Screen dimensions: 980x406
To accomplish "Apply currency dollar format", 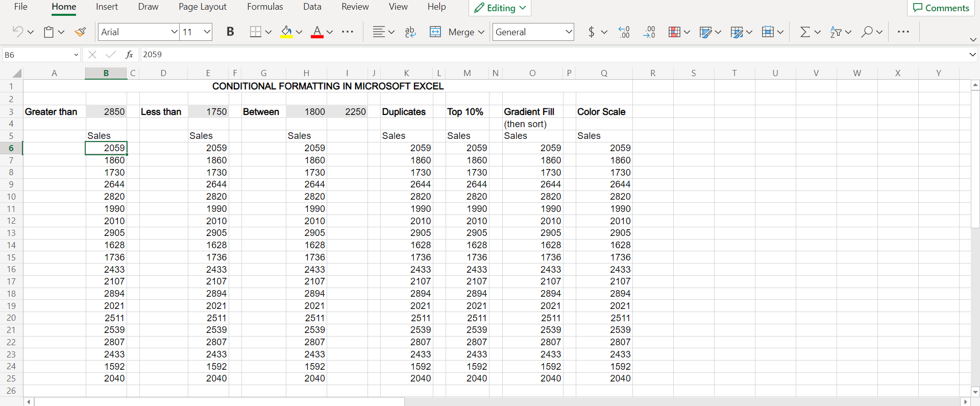I will [591, 32].
